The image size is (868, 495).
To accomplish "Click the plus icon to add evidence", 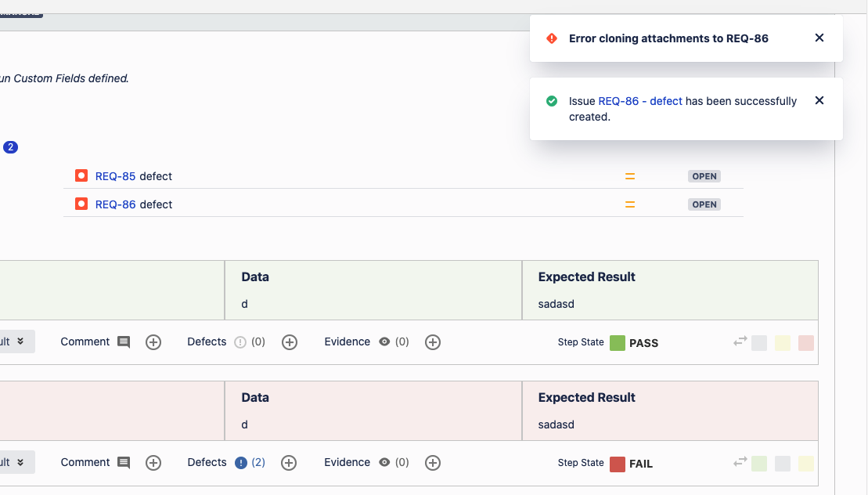I will pos(433,341).
